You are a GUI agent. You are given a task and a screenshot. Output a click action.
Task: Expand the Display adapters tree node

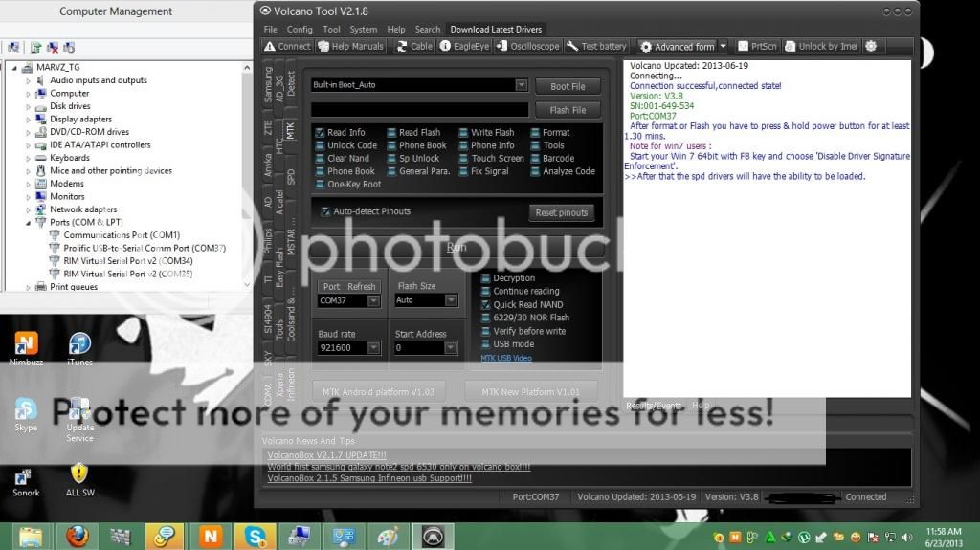coord(28,119)
